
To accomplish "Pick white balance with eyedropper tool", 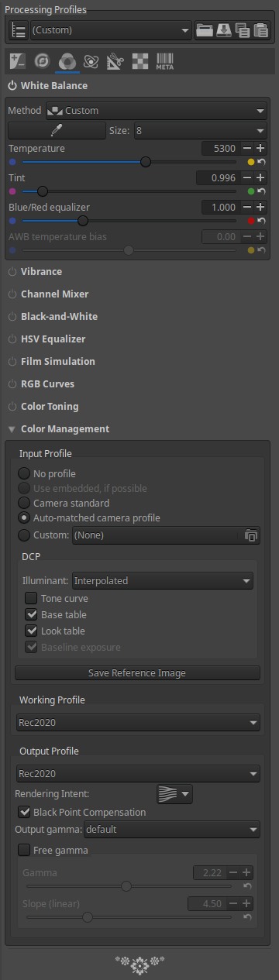I will (x=56, y=130).
